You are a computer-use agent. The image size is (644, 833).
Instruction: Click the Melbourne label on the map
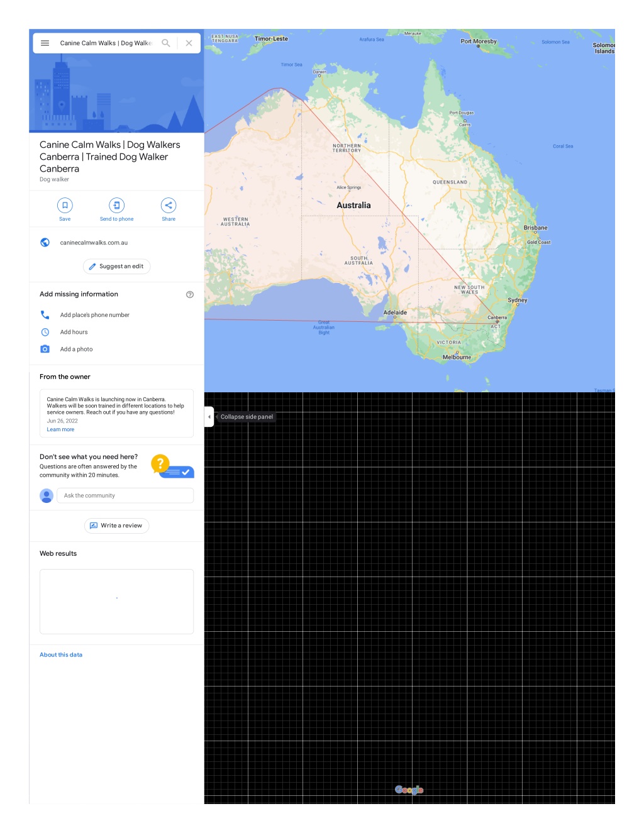click(x=457, y=357)
